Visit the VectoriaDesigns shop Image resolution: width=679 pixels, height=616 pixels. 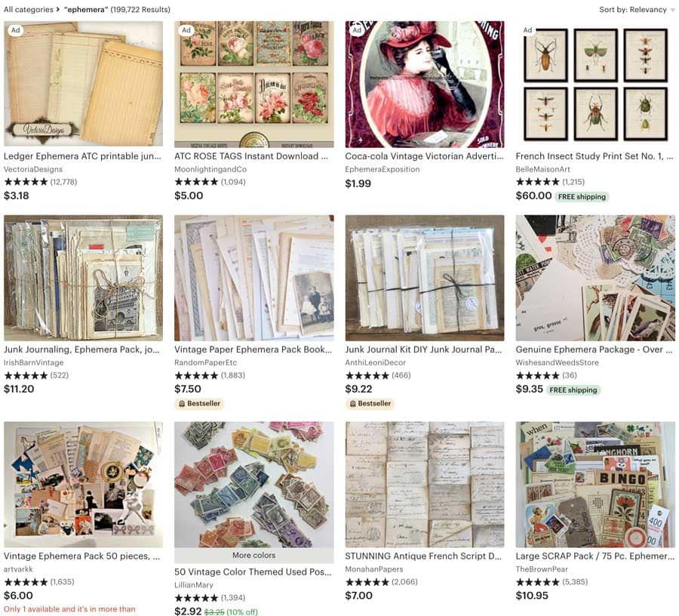pos(33,169)
